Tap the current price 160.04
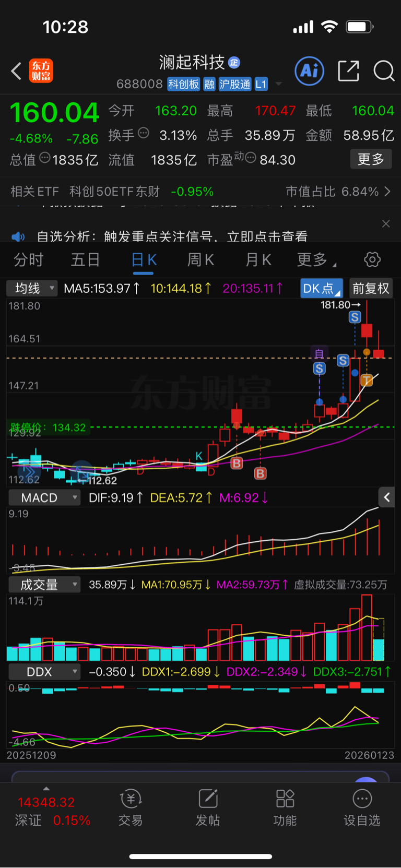 tap(54, 113)
